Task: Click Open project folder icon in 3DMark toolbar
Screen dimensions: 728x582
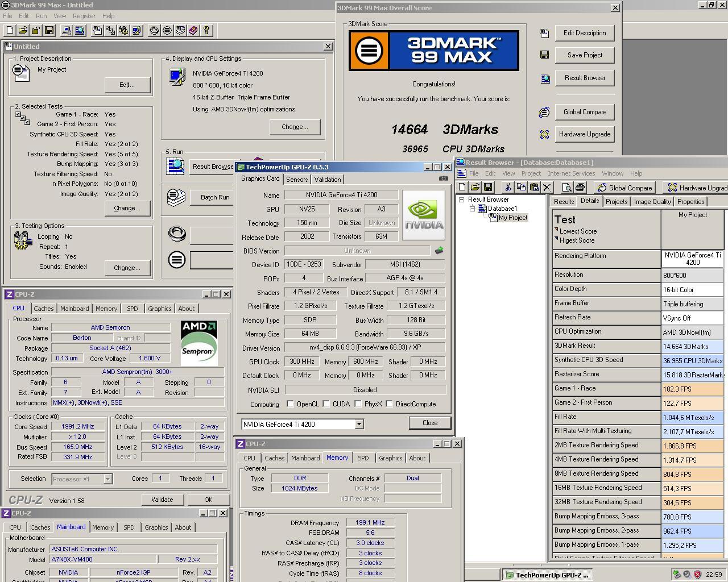Action: 23,30
